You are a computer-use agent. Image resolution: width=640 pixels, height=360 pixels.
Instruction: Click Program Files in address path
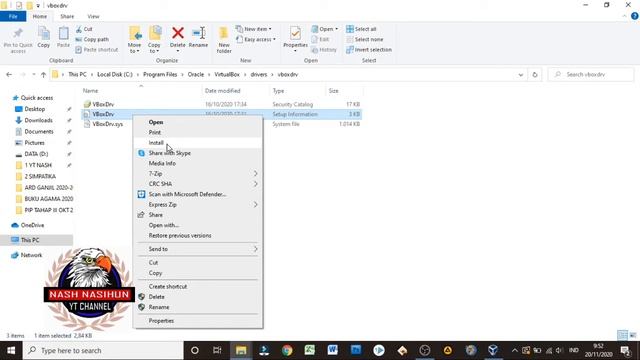point(160,75)
